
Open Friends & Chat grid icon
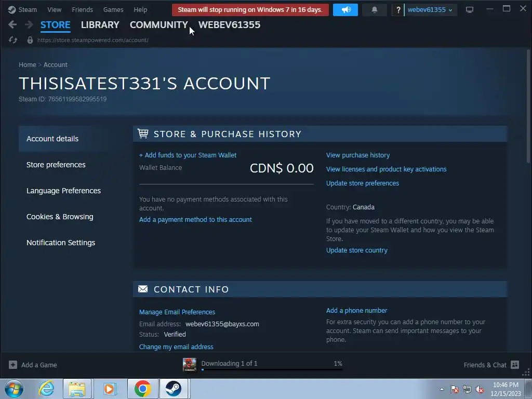point(515,365)
